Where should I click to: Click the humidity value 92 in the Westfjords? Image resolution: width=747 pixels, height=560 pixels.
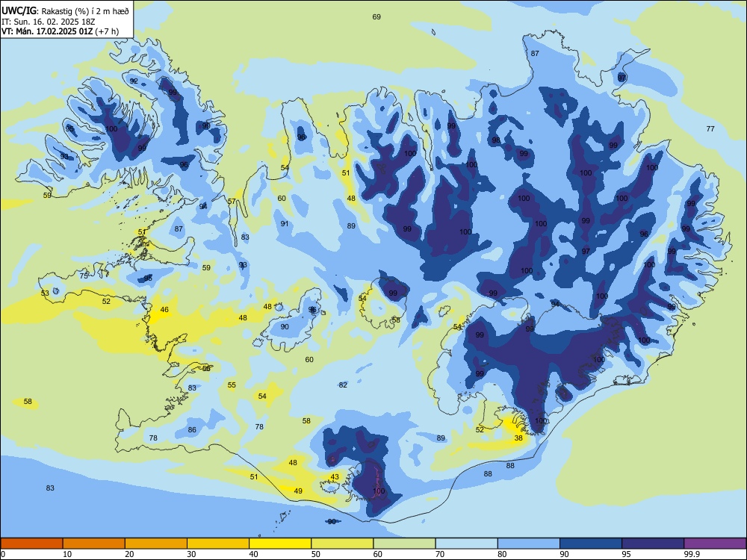pos(134,81)
